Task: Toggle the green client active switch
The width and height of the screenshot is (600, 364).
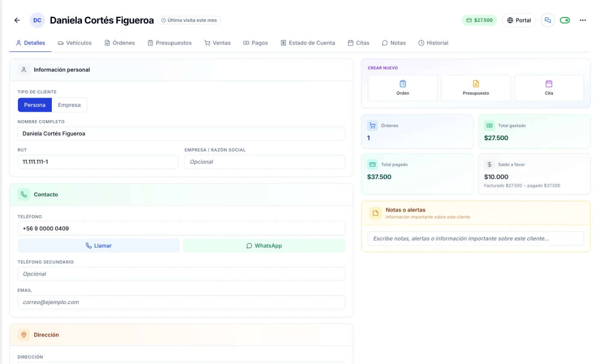Action: click(565, 20)
